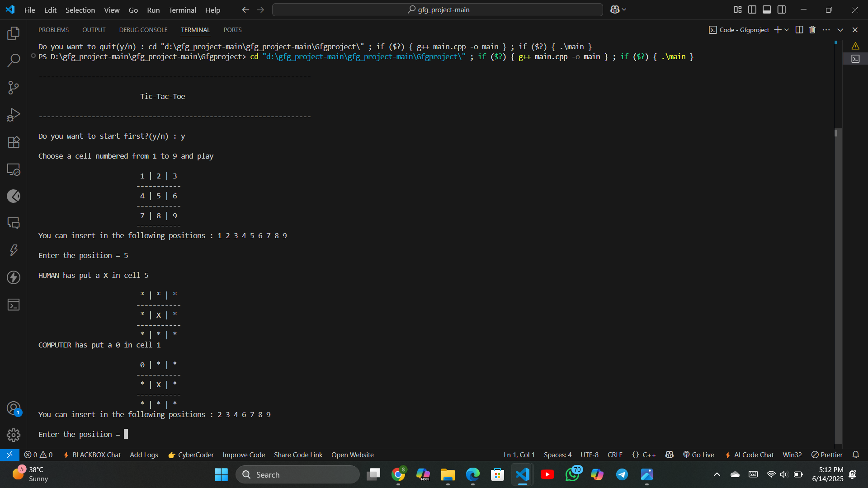
Task: Open terminal panel more actions menu
Action: (x=826, y=30)
